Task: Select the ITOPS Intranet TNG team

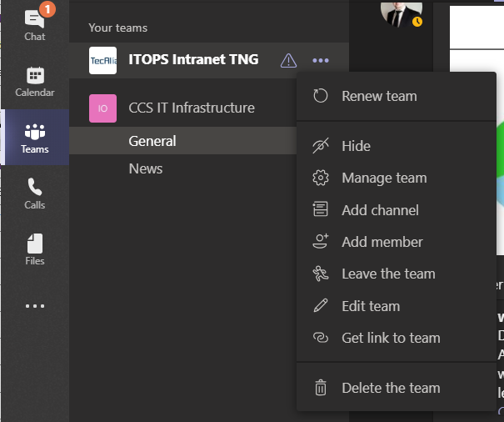Action: click(x=193, y=60)
